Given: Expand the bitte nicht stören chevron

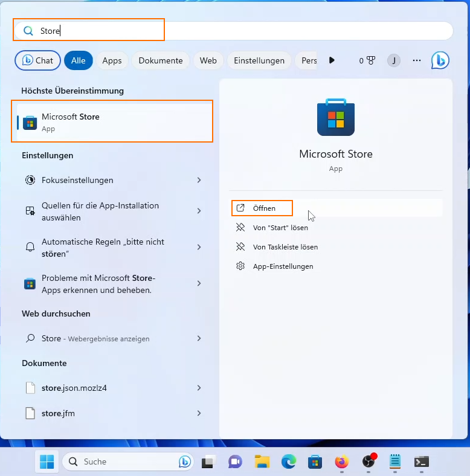Looking at the screenshot, I should click(x=199, y=247).
